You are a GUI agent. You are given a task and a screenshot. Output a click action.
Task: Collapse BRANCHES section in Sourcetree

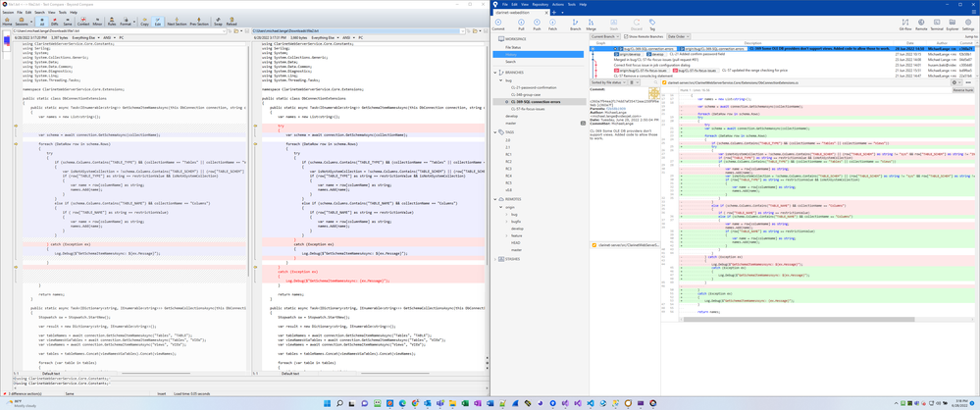pos(493,74)
